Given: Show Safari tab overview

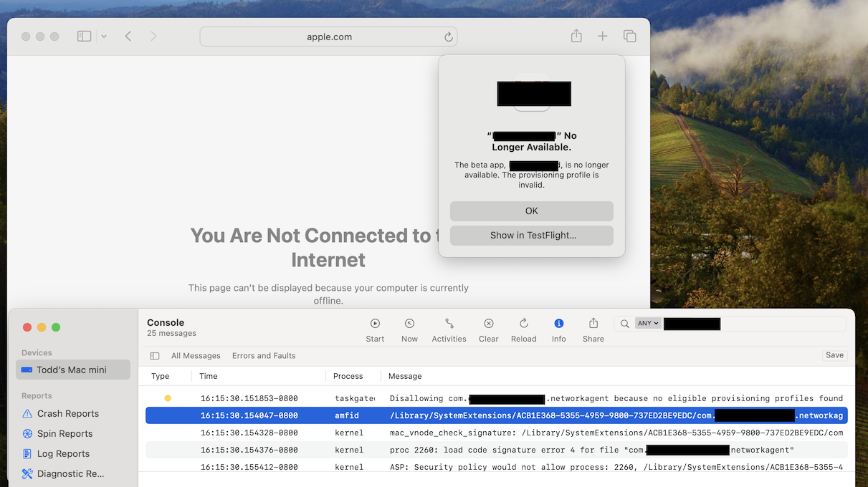Looking at the screenshot, I should click(630, 37).
